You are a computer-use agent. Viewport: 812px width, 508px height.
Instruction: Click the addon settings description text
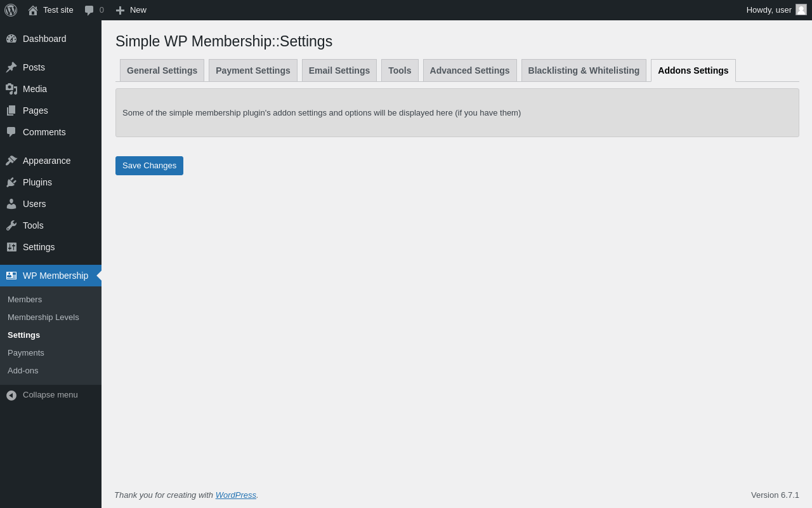(322, 113)
